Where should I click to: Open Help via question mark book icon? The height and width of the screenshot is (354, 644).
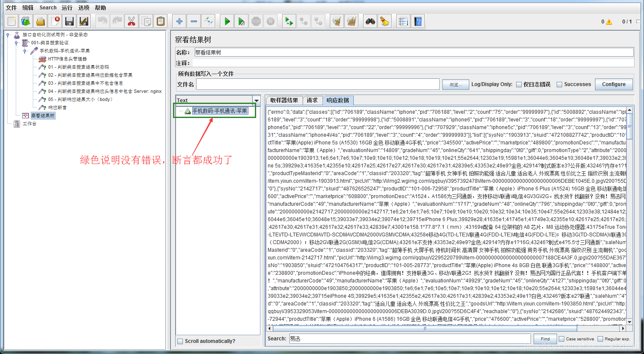(x=418, y=21)
